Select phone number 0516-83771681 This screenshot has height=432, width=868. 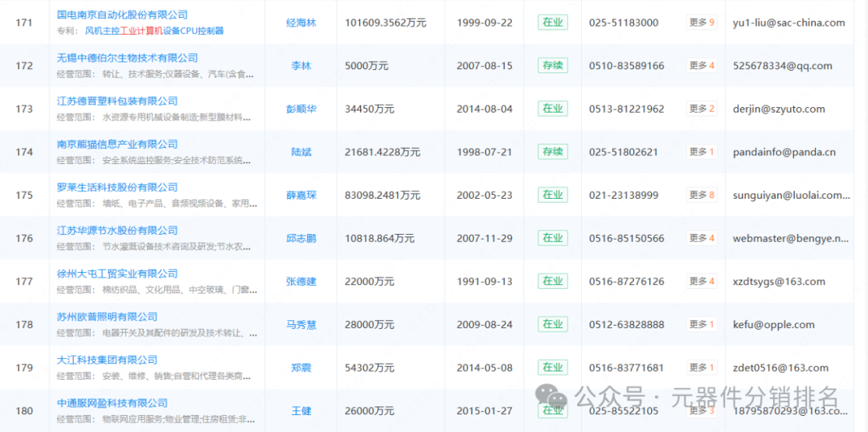pos(626,368)
